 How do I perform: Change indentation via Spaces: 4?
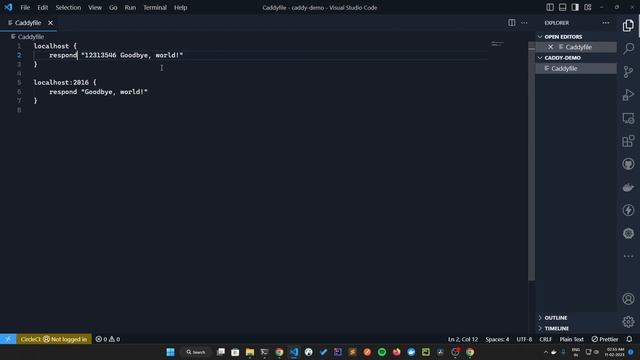(497, 339)
